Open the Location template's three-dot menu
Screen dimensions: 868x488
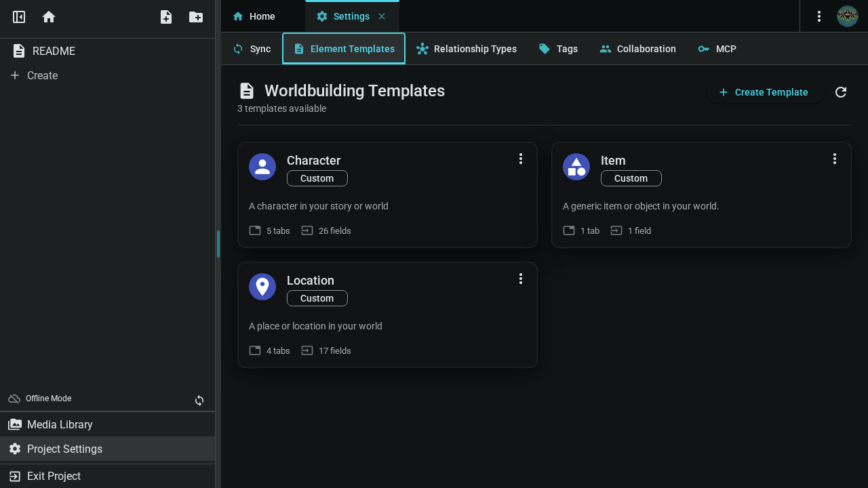[x=521, y=279]
